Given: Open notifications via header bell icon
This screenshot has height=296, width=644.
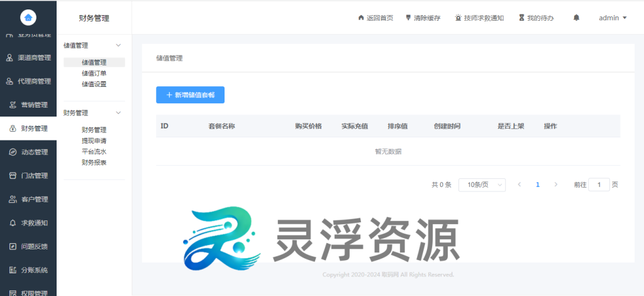Looking at the screenshot, I should click(x=577, y=18).
